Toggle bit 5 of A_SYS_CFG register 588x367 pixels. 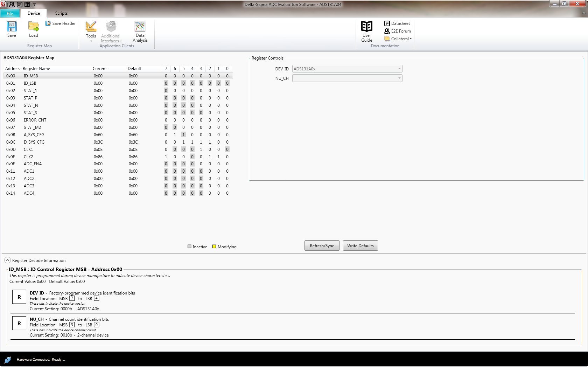[x=183, y=135]
